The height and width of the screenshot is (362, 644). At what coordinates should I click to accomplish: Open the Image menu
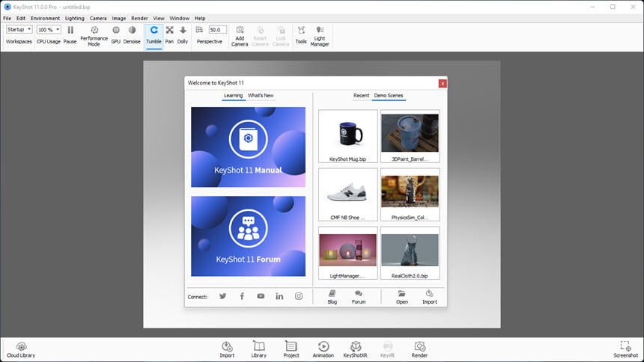click(x=119, y=18)
